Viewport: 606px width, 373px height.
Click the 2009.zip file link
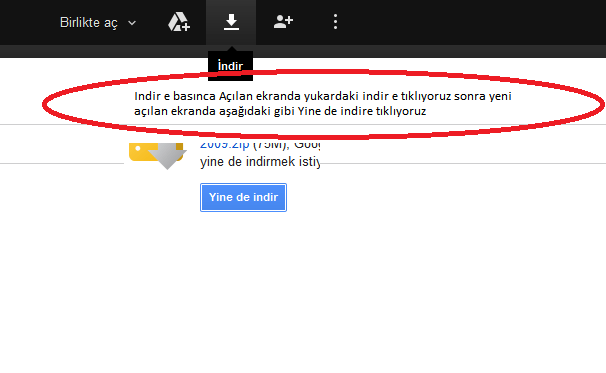click(225, 145)
